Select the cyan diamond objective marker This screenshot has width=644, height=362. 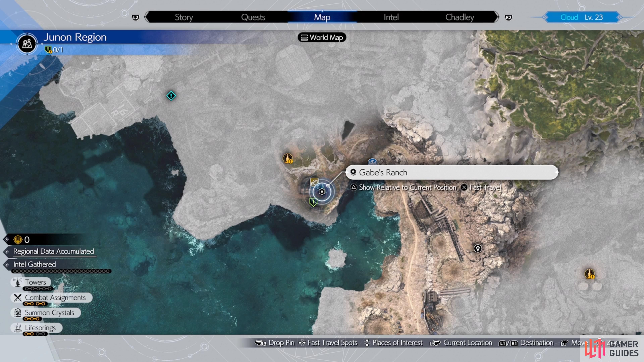tap(171, 96)
